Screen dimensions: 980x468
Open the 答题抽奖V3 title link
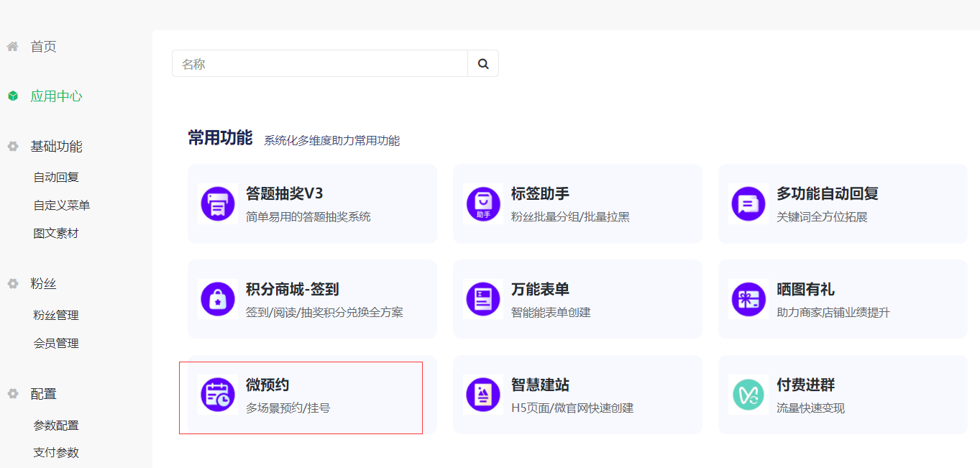point(285,193)
